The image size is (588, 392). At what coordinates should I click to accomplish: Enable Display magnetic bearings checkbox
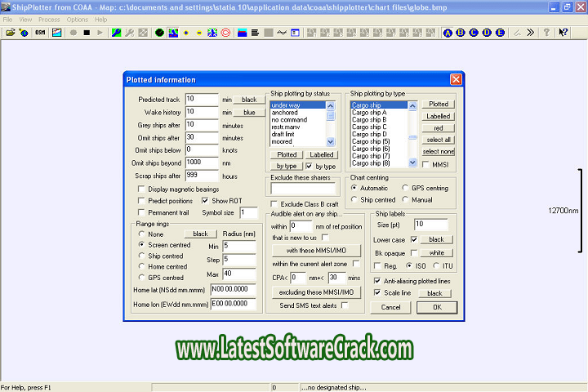pyautogui.click(x=141, y=189)
